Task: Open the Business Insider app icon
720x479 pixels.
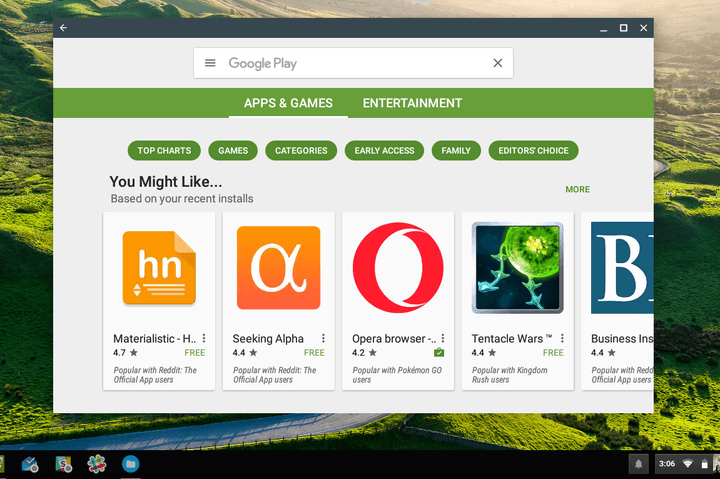Action: [622, 268]
